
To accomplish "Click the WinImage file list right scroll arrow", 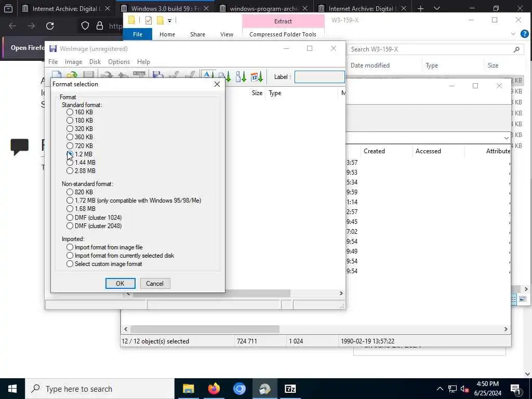I will point(341,293).
